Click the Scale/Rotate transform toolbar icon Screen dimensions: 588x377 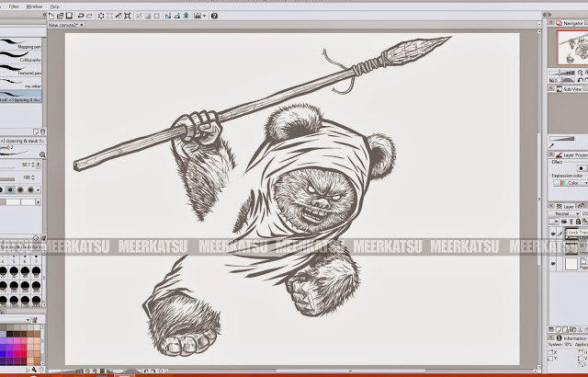110,16
